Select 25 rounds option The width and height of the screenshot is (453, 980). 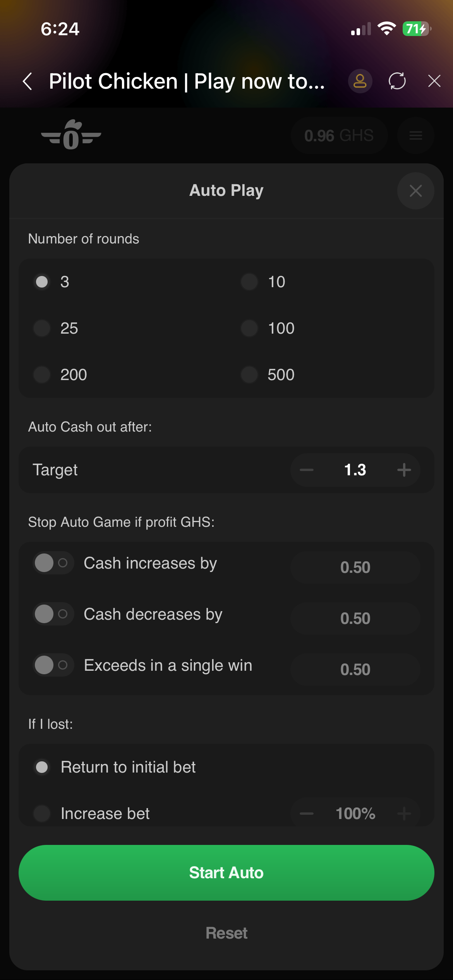click(42, 328)
